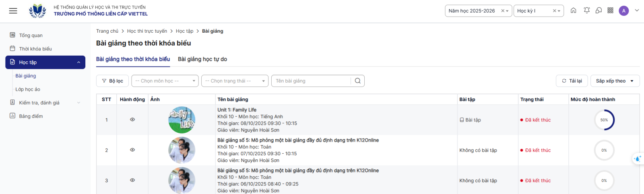Open the chat support icon
Viewport: 644px width, 194px height.
tap(599, 10)
